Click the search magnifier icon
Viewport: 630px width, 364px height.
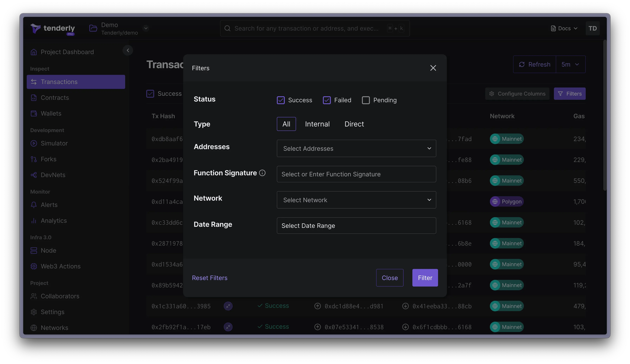[227, 28]
